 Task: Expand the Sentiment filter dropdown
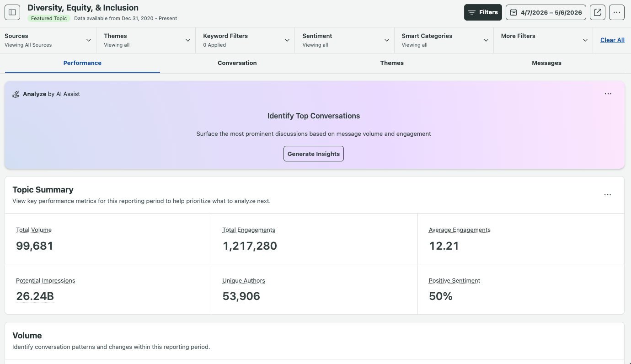345,40
